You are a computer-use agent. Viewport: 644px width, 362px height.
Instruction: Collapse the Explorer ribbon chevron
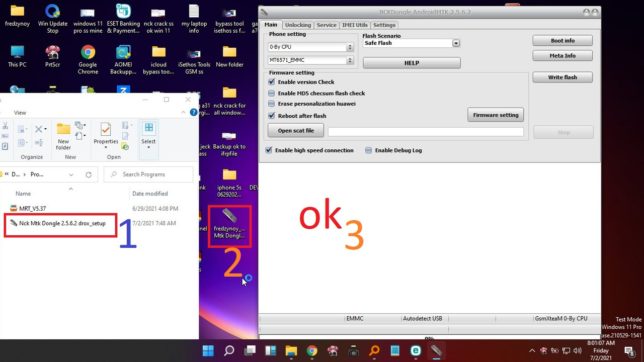tap(184, 113)
